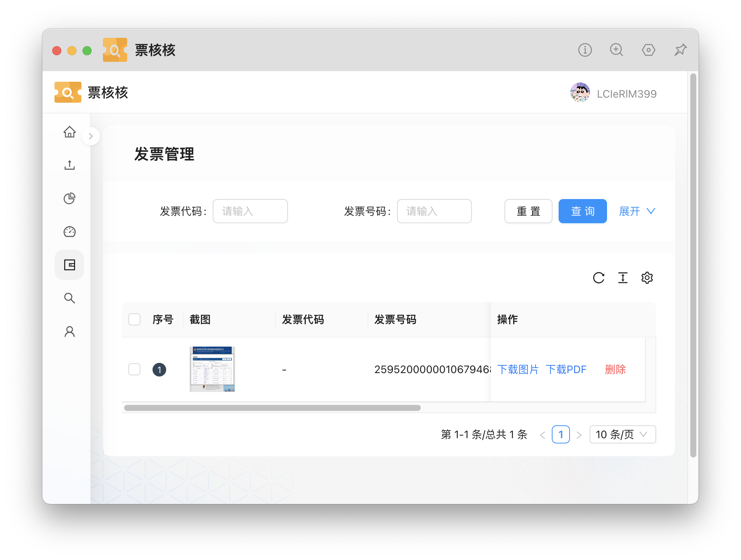Click the previous page arrow
Viewport: 741px width, 560px height.
click(x=543, y=435)
